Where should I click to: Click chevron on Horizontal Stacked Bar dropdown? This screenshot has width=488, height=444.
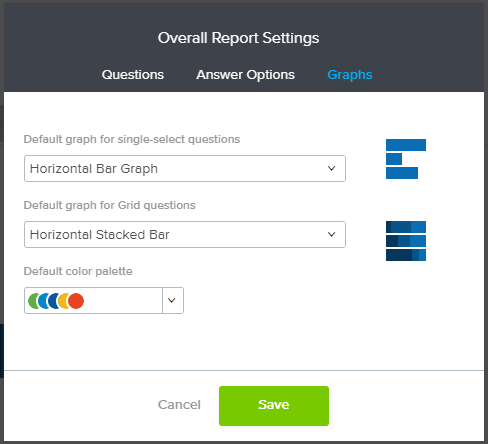coord(331,234)
